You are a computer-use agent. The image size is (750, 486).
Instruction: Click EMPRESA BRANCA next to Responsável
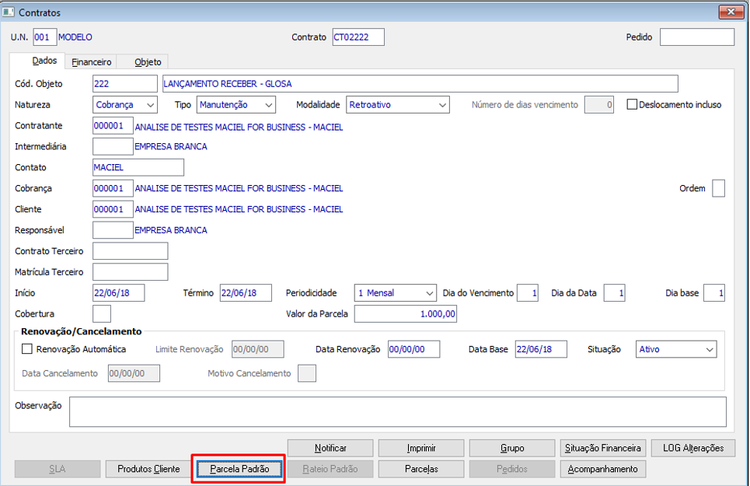pyautogui.click(x=171, y=231)
